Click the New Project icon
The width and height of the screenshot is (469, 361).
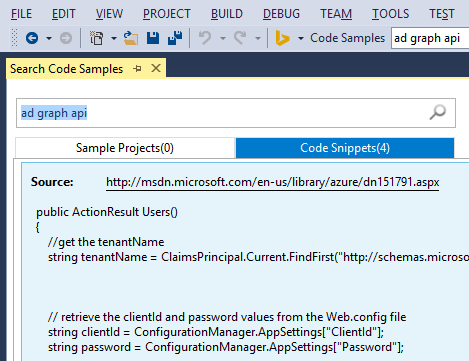pyautogui.click(x=96, y=38)
